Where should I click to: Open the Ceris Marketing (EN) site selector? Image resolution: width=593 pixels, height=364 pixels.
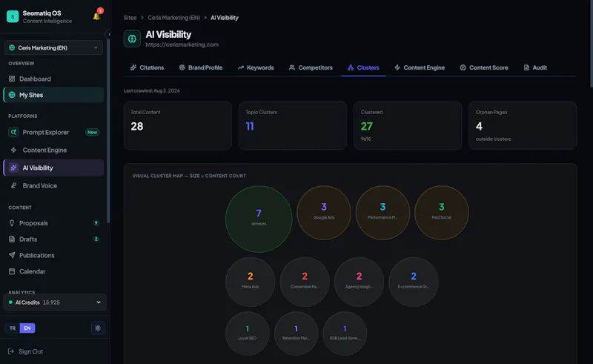tap(53, 47)
